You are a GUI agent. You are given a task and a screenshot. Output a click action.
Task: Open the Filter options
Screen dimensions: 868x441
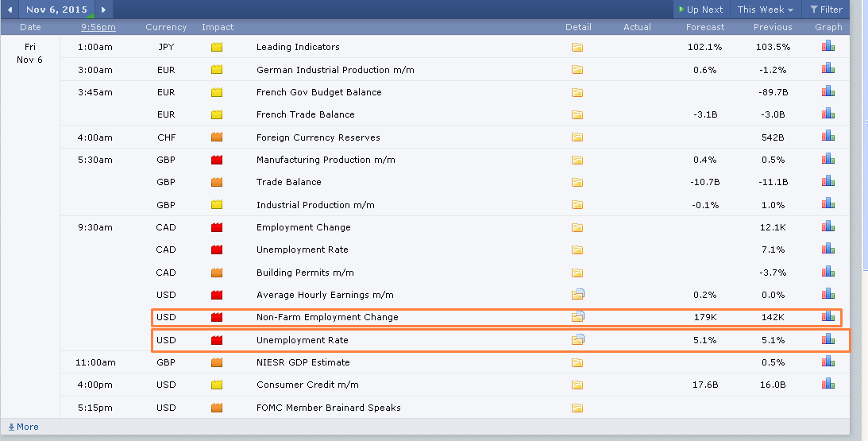point(826,10)
